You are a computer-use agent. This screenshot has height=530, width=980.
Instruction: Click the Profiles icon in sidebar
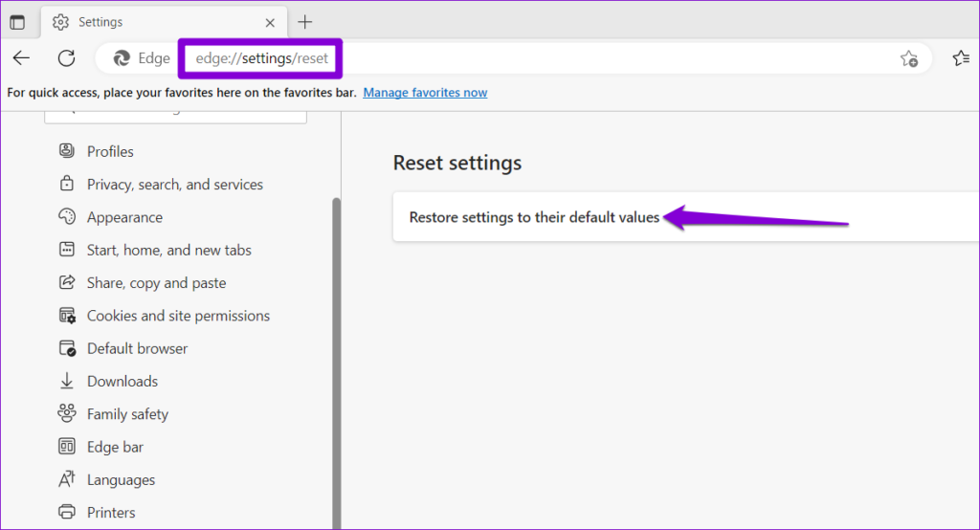[x=67, y=150]
